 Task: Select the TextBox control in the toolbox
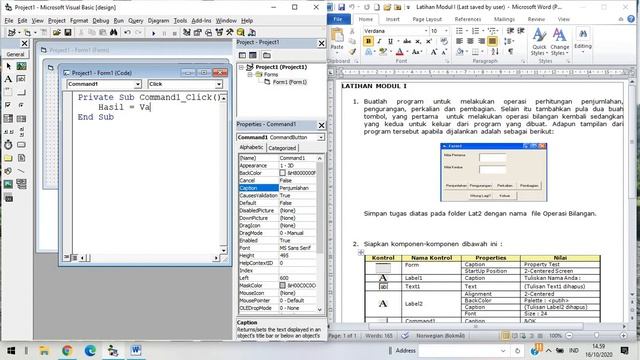[x=21, y=79]
